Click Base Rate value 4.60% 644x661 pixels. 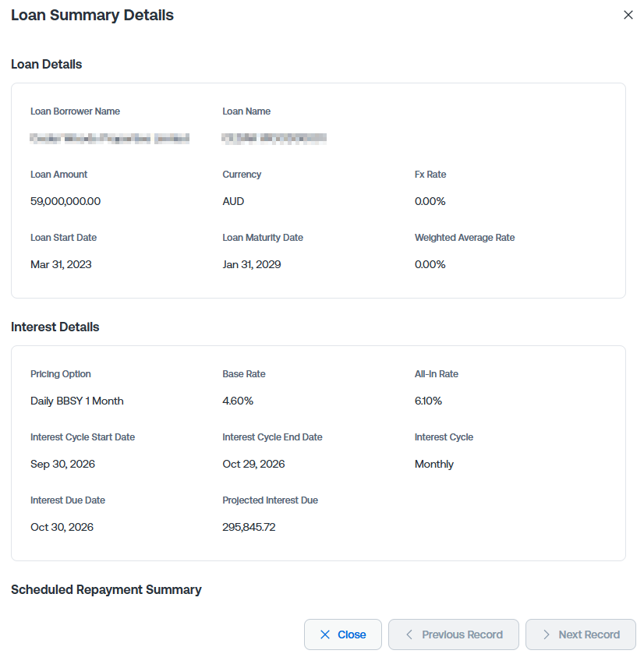238,401
